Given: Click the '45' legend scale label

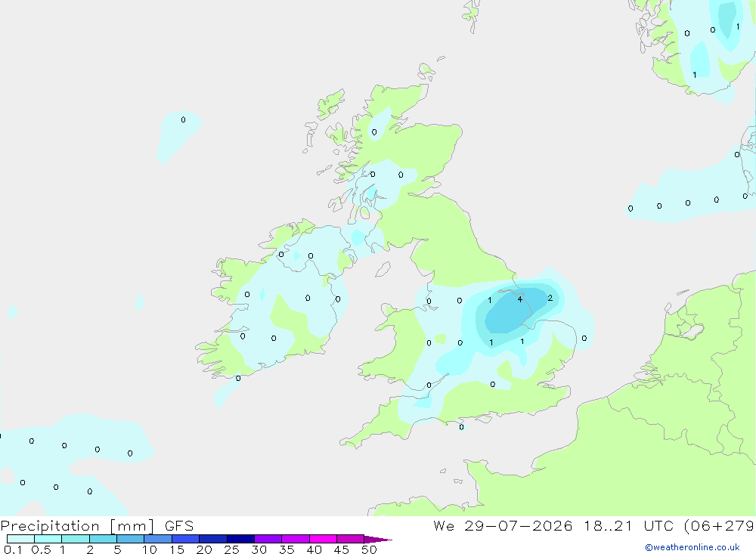Looking at the screenshot, I should pos(342,549).
